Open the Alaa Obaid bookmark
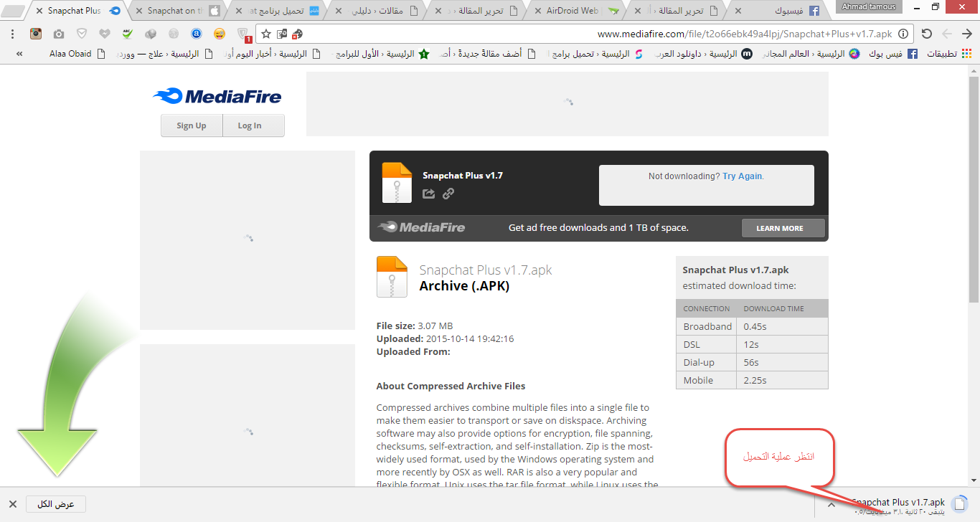This screenshot has height=522, width=980. click(77, 54)
